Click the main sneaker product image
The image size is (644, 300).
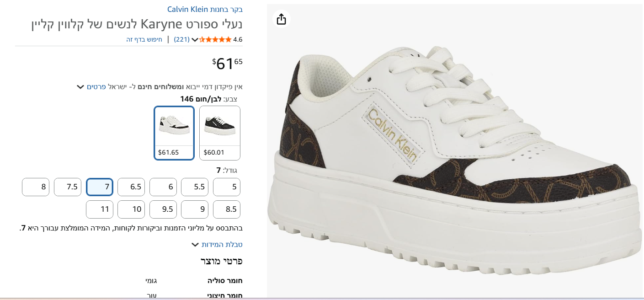(455, 160)
